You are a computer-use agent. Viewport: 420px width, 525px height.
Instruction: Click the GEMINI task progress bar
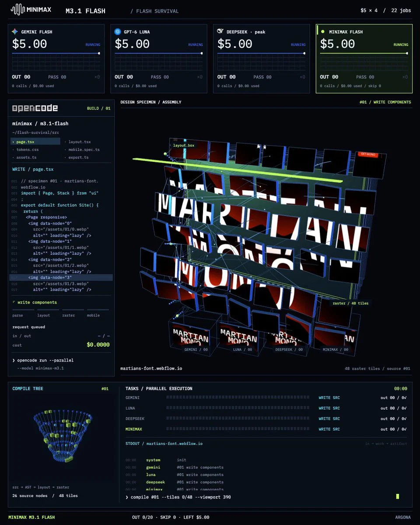[237, 398]
